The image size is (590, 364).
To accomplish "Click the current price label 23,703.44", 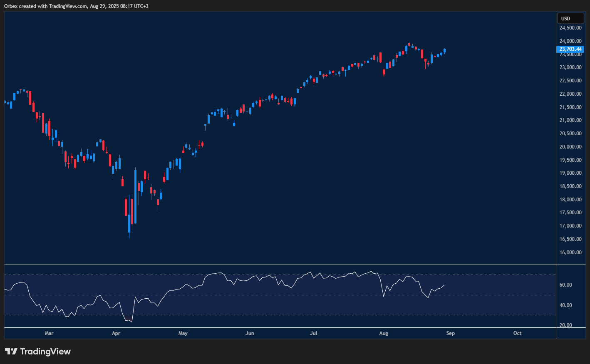I will [570, 49].
